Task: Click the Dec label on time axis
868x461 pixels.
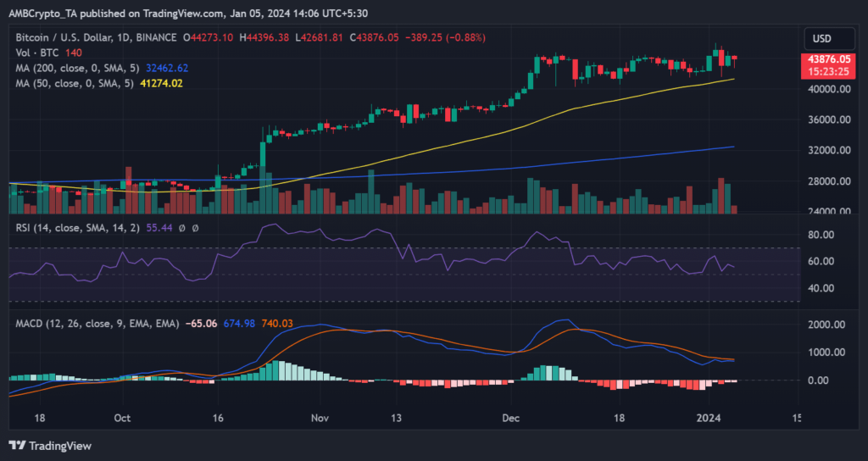Action: click(x=511, y=418)
